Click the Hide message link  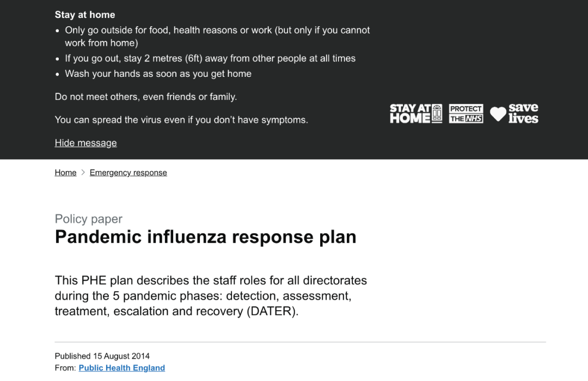pyautogui.click(x=85, y=143)
